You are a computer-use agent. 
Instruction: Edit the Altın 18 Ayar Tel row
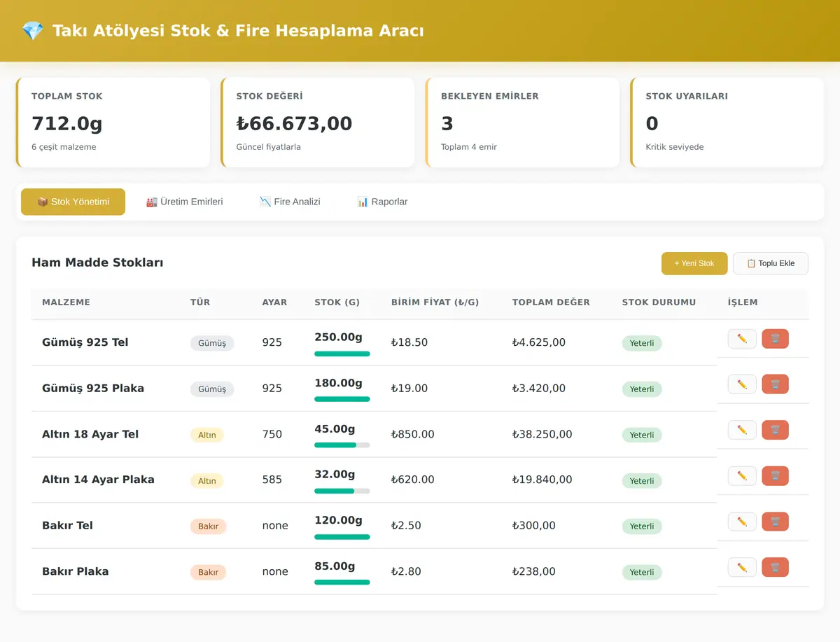(x=742, y=430)
